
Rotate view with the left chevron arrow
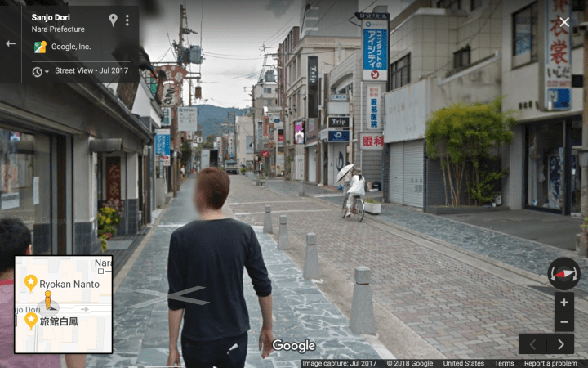(532, 344)
